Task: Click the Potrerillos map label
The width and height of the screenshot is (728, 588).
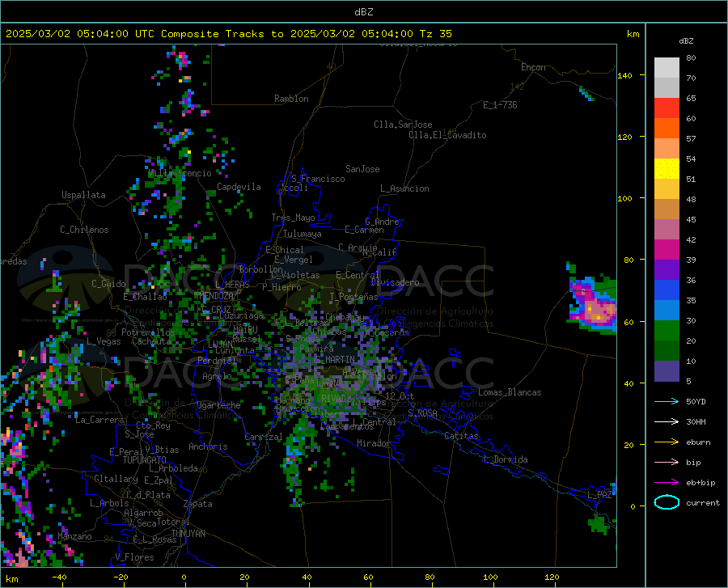Action: tap(148, 332)
